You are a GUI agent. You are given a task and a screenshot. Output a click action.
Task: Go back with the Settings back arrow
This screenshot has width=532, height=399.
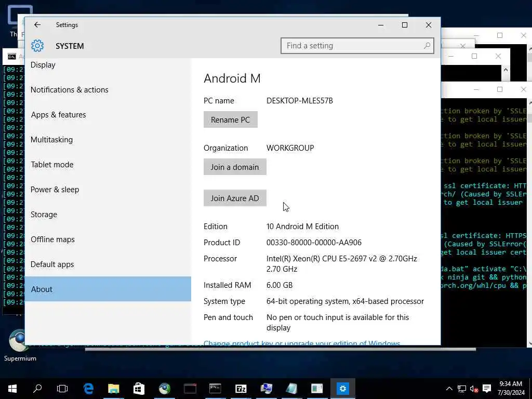[37, 25]
